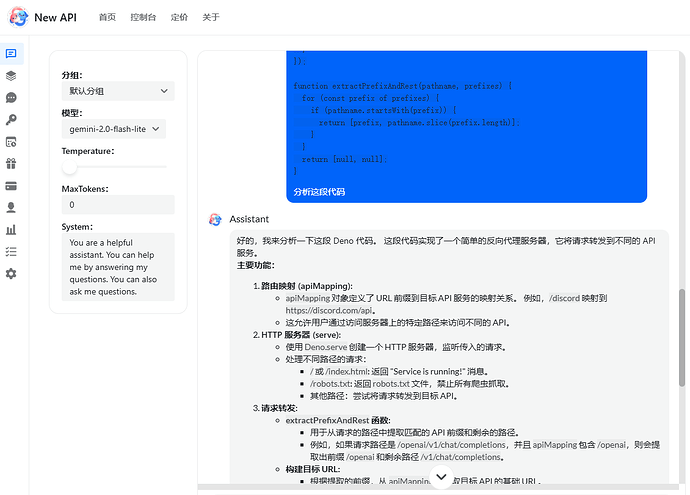Click the chat vertical scrollbar thumb
This screenshot has width=690, height=495.
(x=682, y=337)
